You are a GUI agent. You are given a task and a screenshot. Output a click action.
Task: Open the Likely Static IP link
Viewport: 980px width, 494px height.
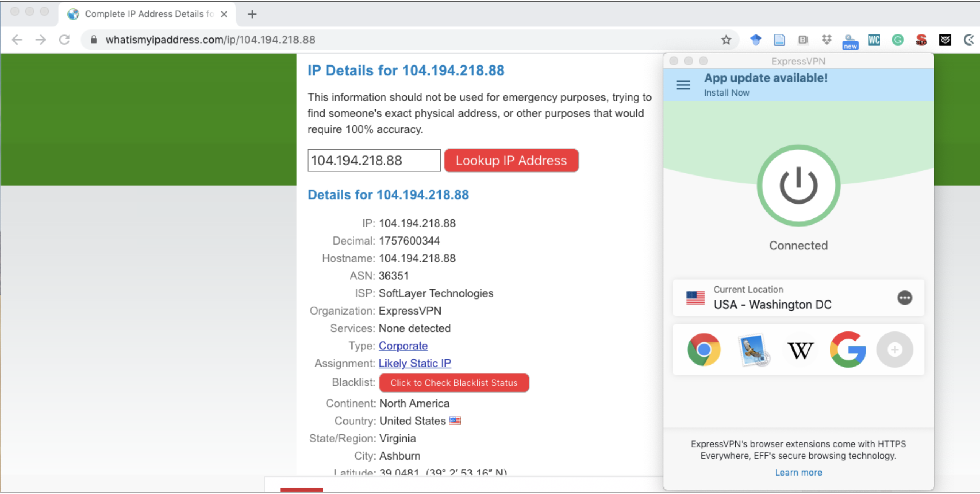click(x=415, y=363)
